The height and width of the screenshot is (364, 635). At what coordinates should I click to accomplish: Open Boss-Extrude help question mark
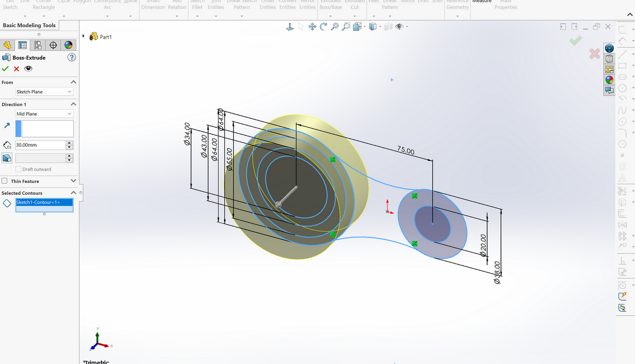(71, 57)
